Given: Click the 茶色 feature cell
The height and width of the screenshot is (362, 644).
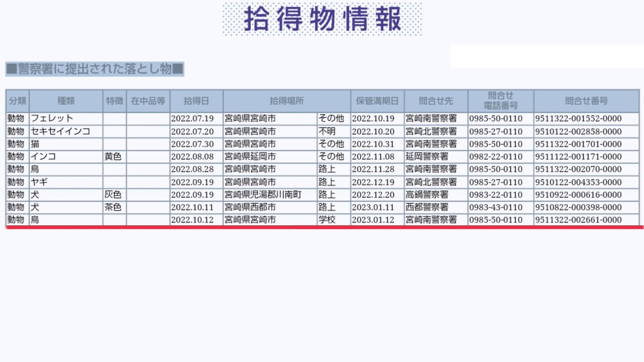Looking at the screenshot, I should [115, 207].
